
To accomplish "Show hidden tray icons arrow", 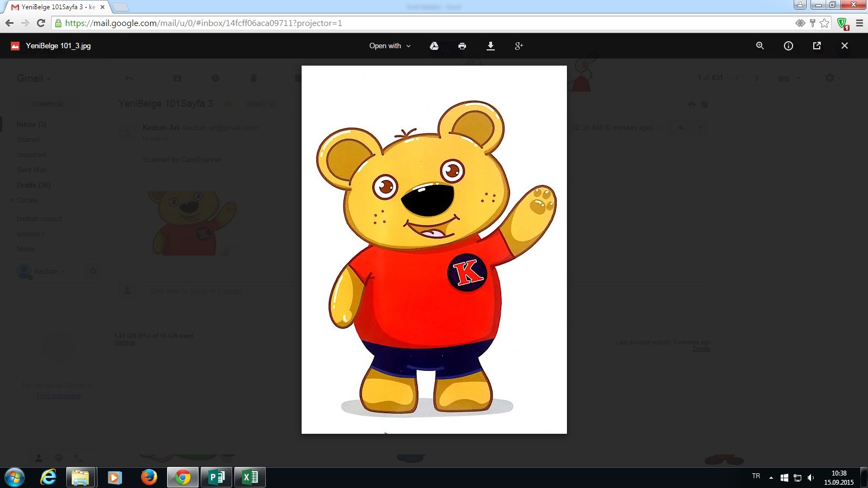I will tap(771, 478).
